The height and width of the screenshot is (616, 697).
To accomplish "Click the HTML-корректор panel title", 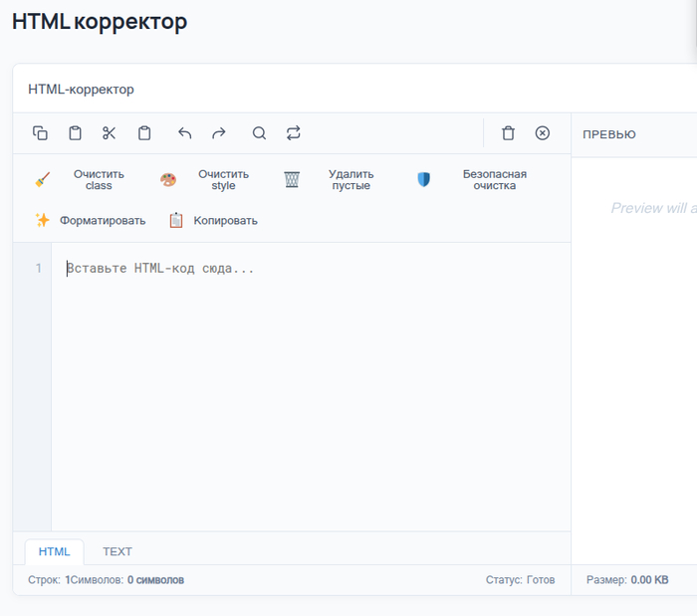I will tap(81, 90).
